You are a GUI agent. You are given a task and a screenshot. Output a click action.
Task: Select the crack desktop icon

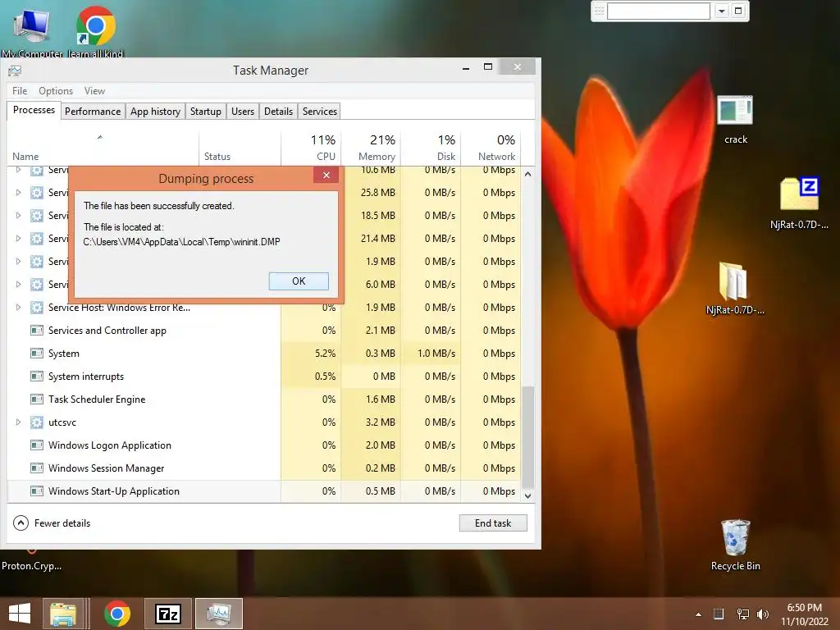tap(735, 120)
